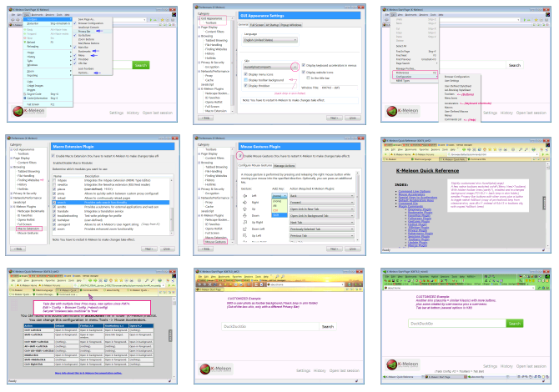Open the Back action dropdown in Mouse Gestures

coord(321,196)
